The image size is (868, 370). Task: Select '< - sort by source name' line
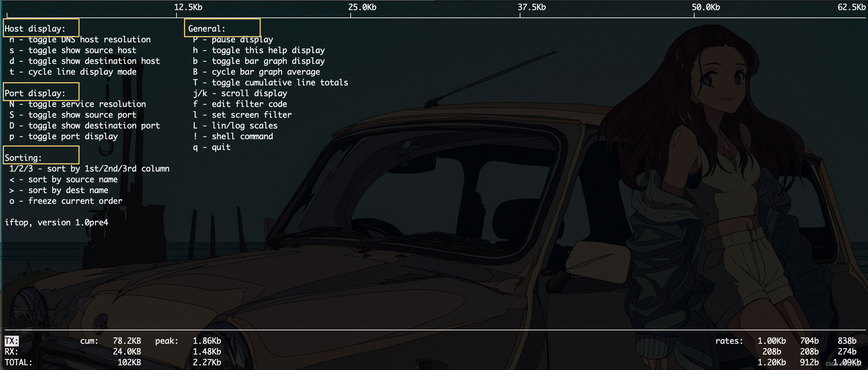click(63, 179)
